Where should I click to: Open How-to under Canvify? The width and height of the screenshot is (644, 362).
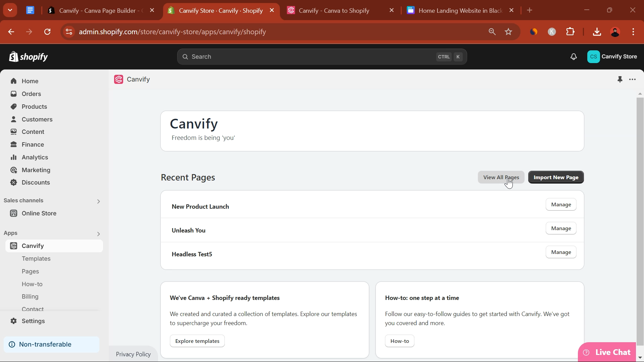[x=32, y=284]
